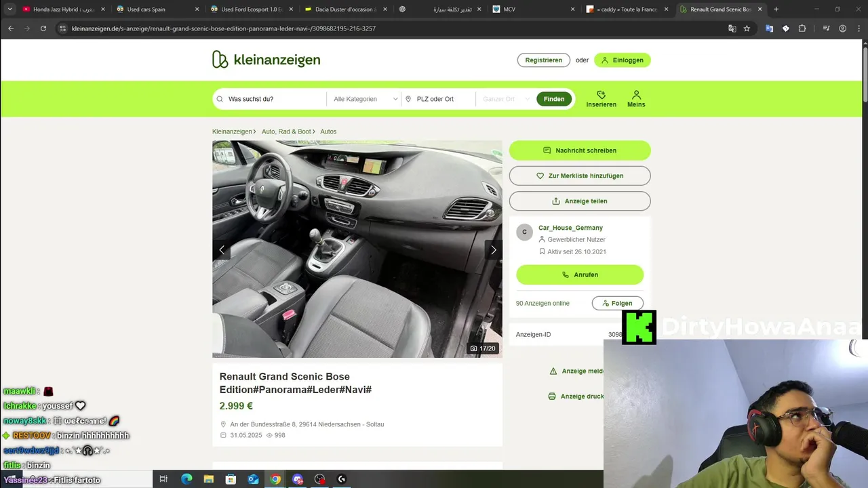868x488 pixels.
Task: Click the location pin icon in search bar
Action: 408,99
